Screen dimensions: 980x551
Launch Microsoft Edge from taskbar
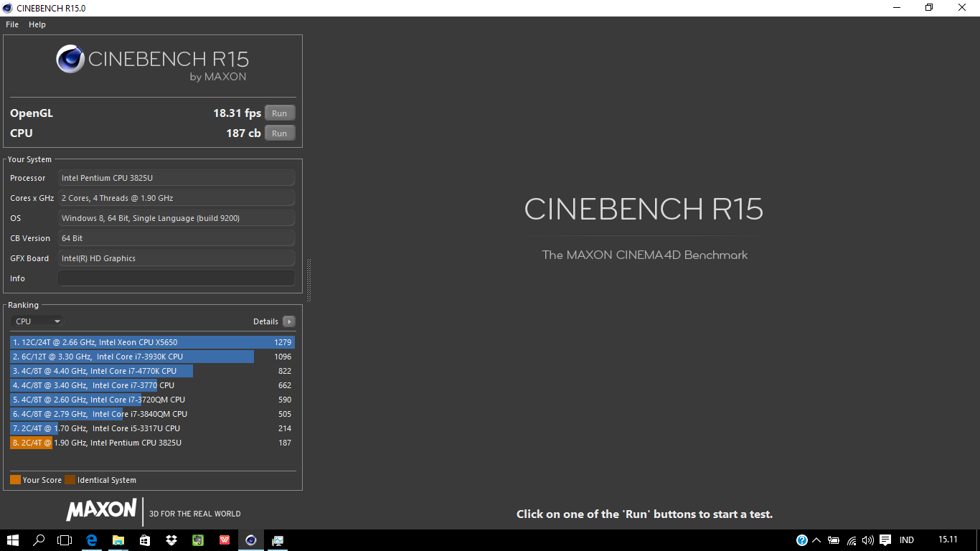point(92,540)
